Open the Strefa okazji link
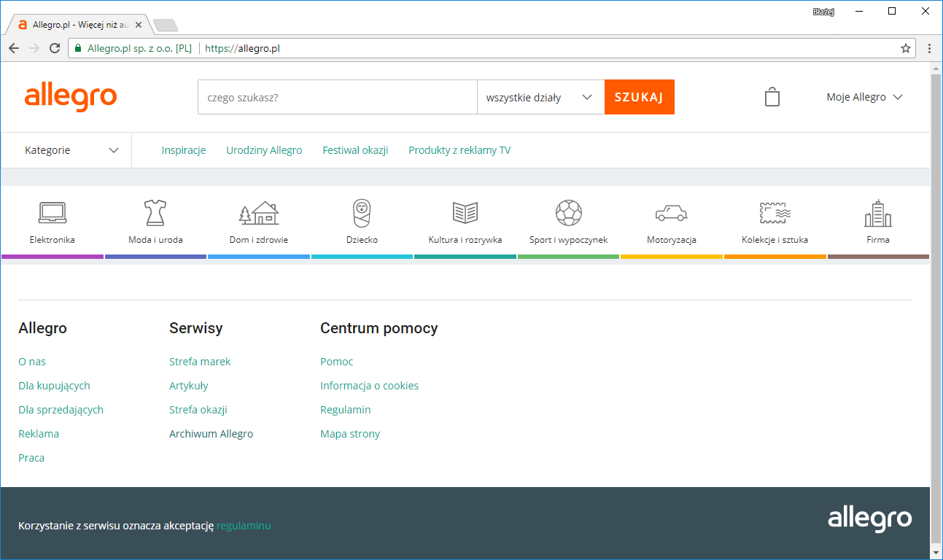Screen dimensions: 943x560 (198, 410)
